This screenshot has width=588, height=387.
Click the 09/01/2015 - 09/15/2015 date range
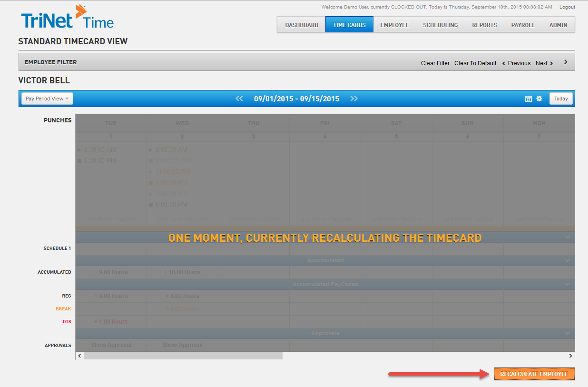click(x=296, y=99)
